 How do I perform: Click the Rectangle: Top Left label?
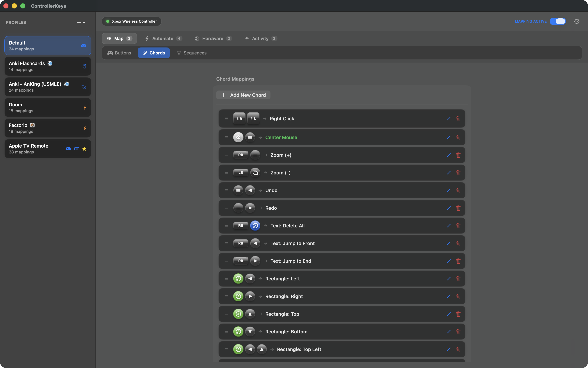pos(299,349)
